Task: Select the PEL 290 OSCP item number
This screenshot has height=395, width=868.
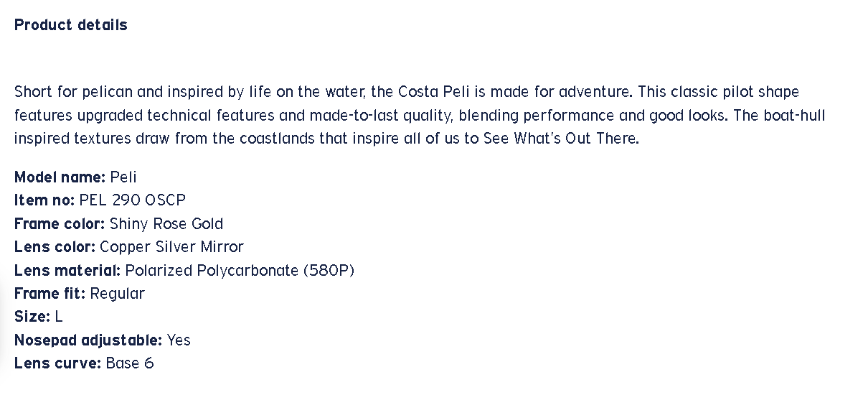Action: (132, 200)
